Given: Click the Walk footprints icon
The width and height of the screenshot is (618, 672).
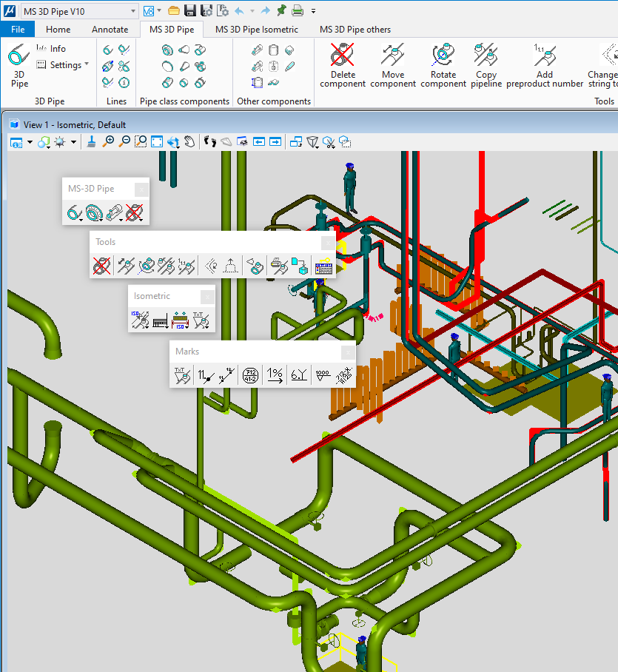Looking at the screenshot, I should point(210,142).
